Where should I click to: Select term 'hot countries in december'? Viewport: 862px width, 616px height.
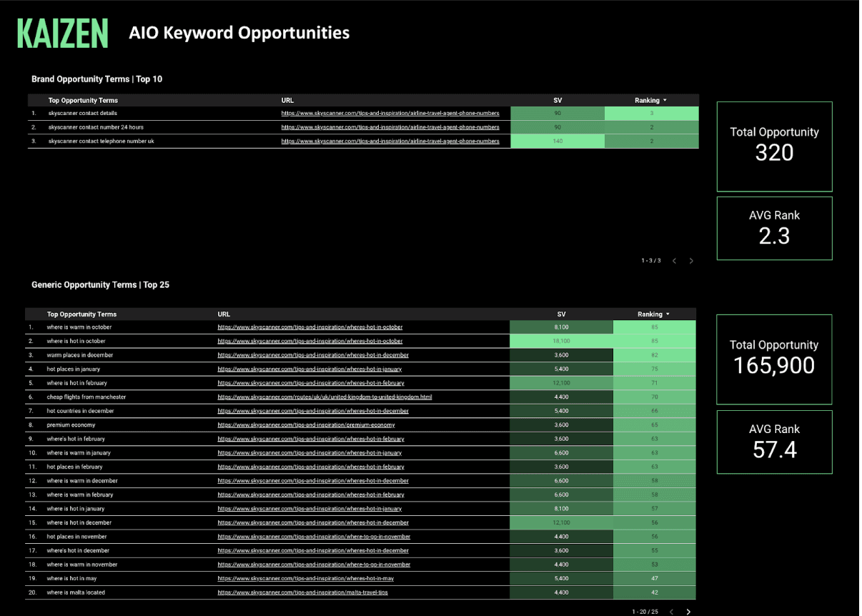(79, 411)
